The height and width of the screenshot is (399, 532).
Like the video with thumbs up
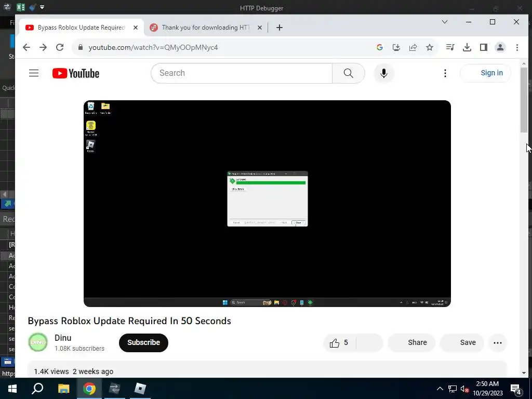pyautogui.click(x=339, y=343)
